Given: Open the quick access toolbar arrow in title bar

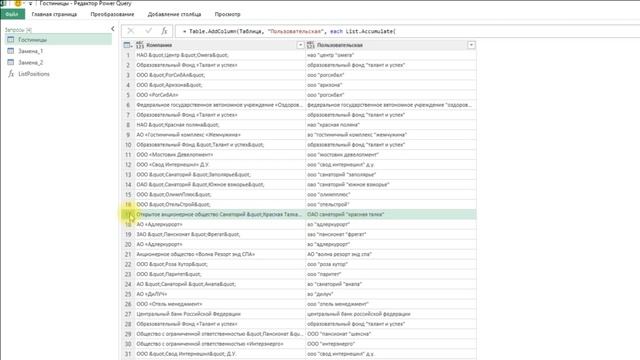Looking at the screenshot, I should (x=30, y=3).
